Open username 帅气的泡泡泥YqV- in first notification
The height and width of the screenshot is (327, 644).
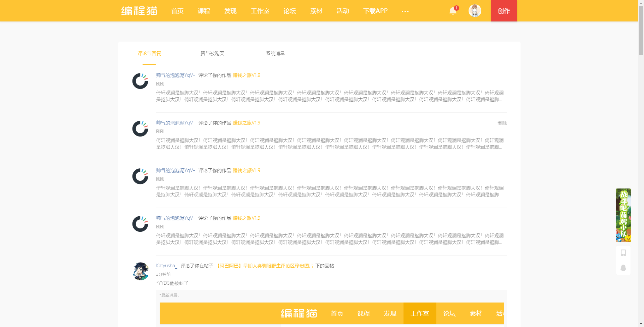click(x=175, y=75)
